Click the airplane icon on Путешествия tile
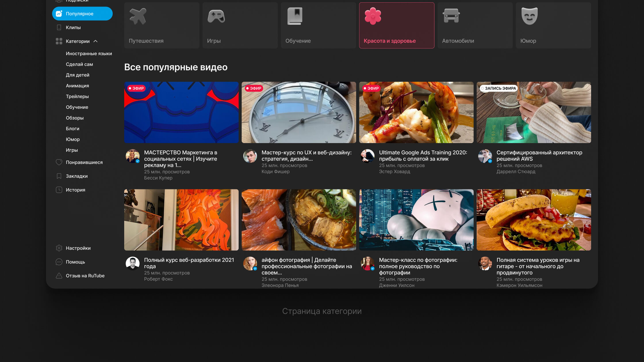The width and height of the screenshot is (644, 362). pyautogui.click(x=138, y=16)
